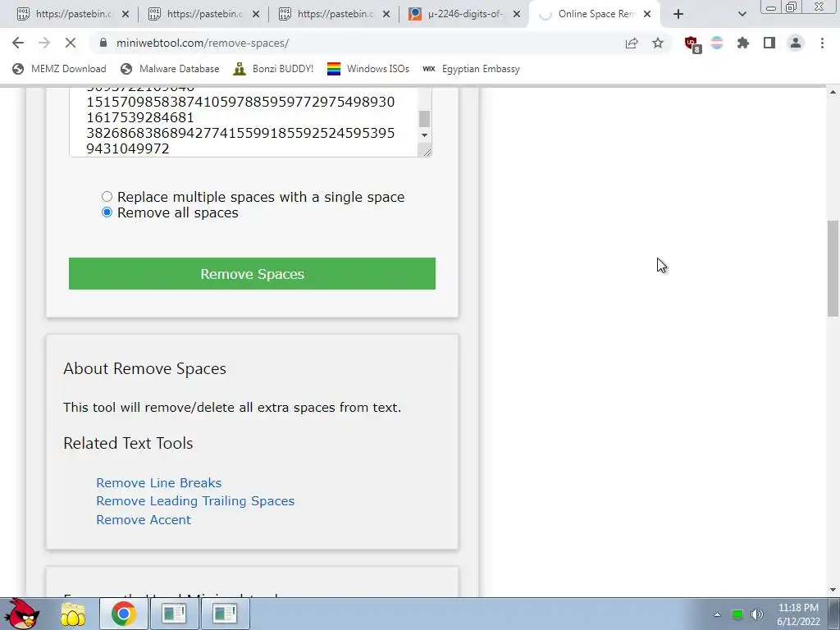
Task: Go back using browser back arrow
Action: [x=18, y=43]
